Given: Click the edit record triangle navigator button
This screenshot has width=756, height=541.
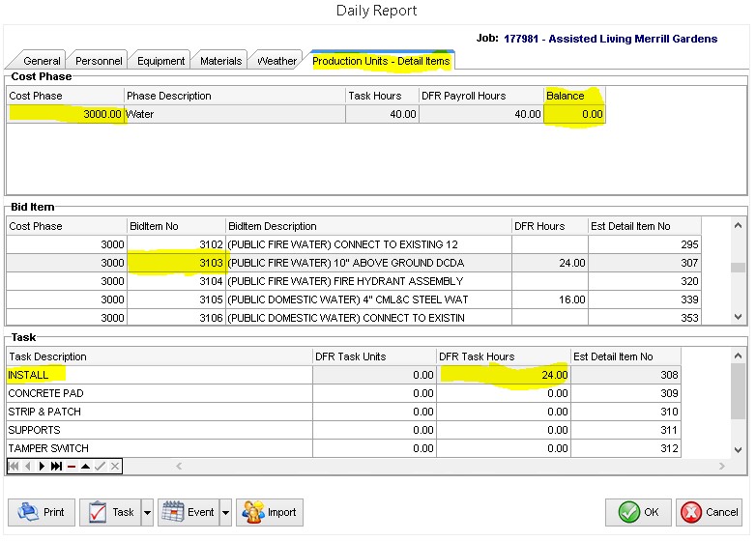Looking at the screenshot, I should (x=85, y=466).
